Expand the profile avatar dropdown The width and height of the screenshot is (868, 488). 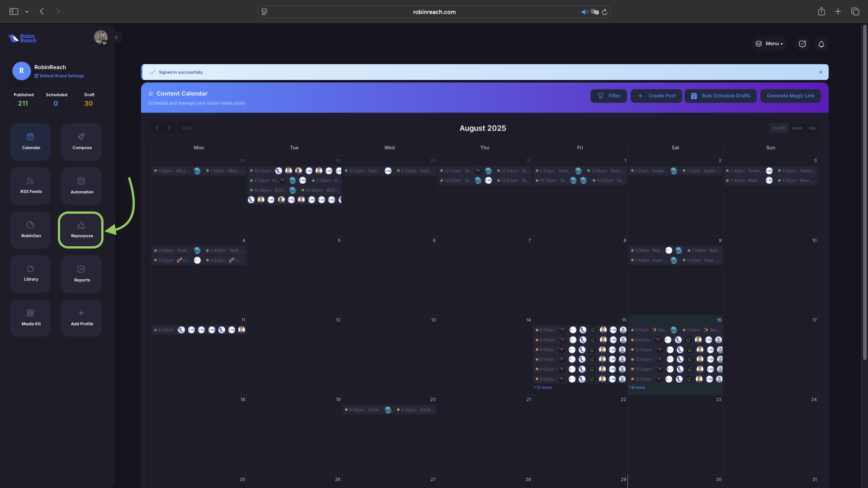(x=101, y=38)
